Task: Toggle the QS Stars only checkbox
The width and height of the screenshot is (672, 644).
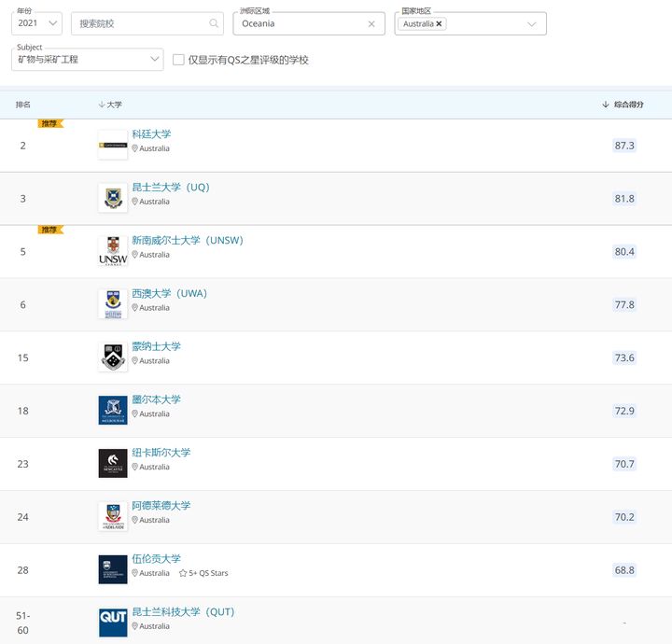Action: [178, 60]
